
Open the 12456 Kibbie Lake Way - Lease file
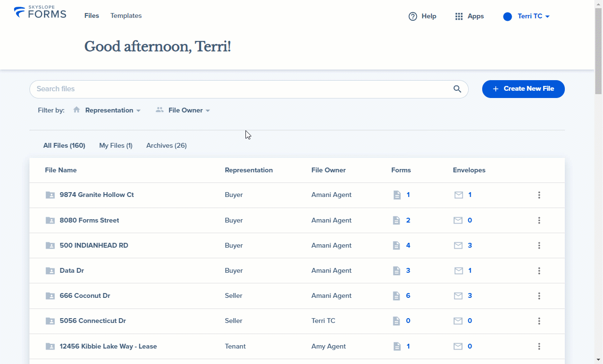[x=108, y=346]
